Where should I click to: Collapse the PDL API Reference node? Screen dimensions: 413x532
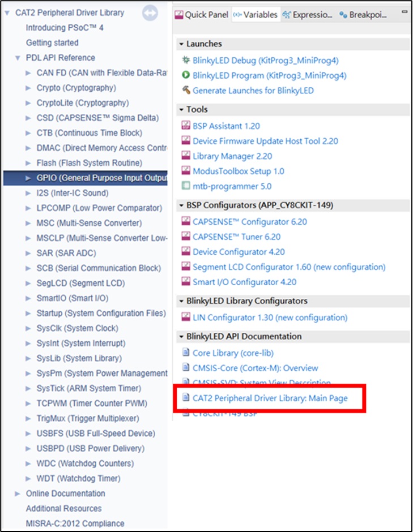click(18, 58)
